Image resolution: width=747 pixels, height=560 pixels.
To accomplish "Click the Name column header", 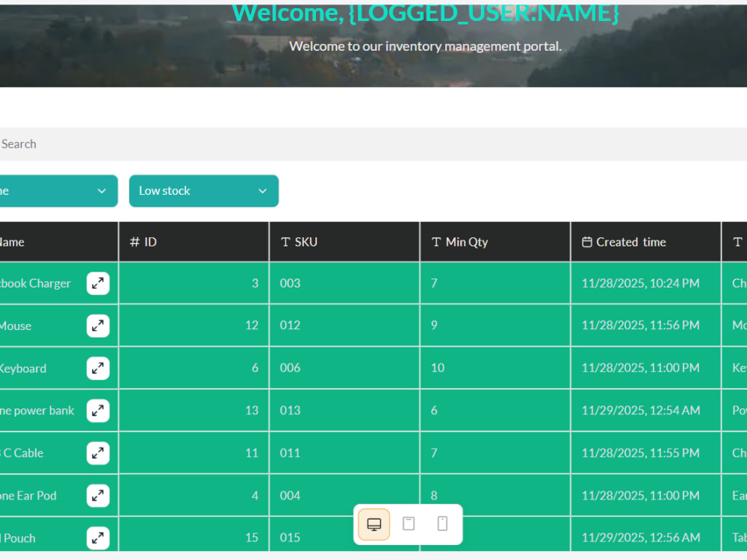I will [58, 242].
